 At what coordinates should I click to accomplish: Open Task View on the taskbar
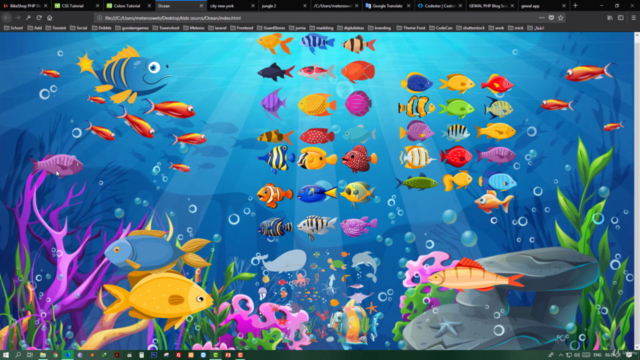pos(30,355)
